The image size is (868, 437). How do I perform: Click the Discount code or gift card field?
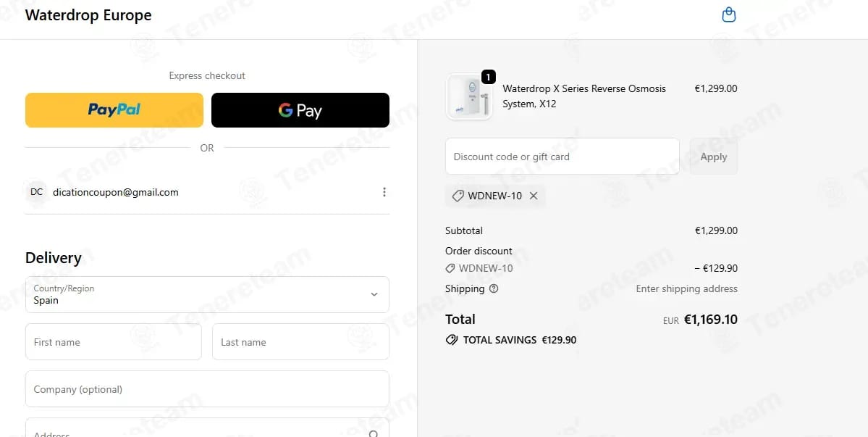(562, 157)
